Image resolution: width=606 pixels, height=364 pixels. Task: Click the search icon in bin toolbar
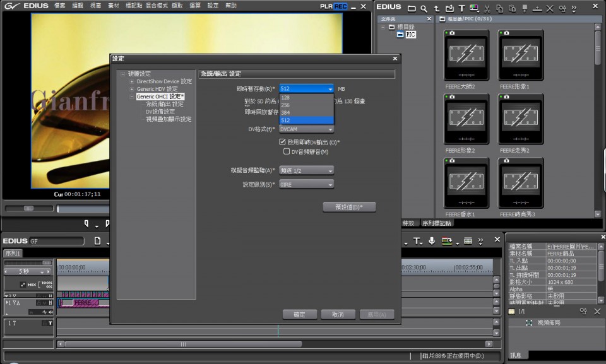pos(424,9)
